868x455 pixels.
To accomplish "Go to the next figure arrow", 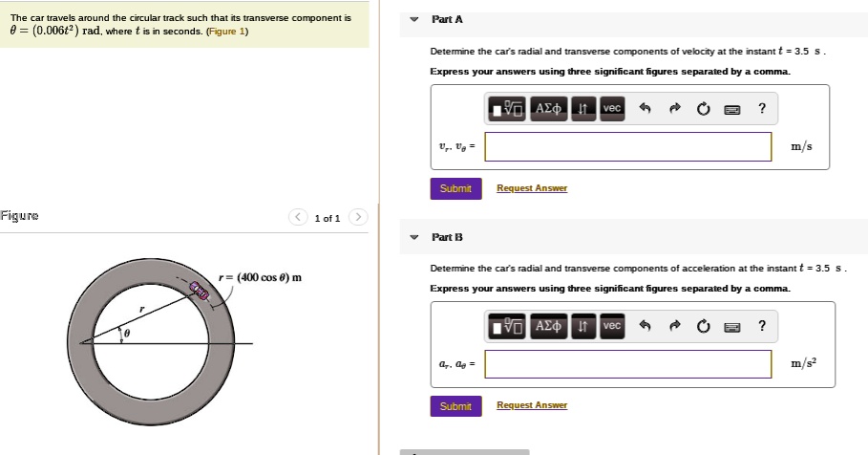I will (x=357, y=218).
